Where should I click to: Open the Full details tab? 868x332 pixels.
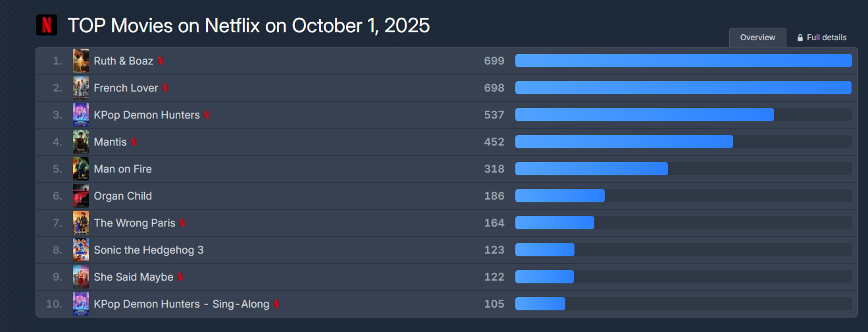coord(826,38)
